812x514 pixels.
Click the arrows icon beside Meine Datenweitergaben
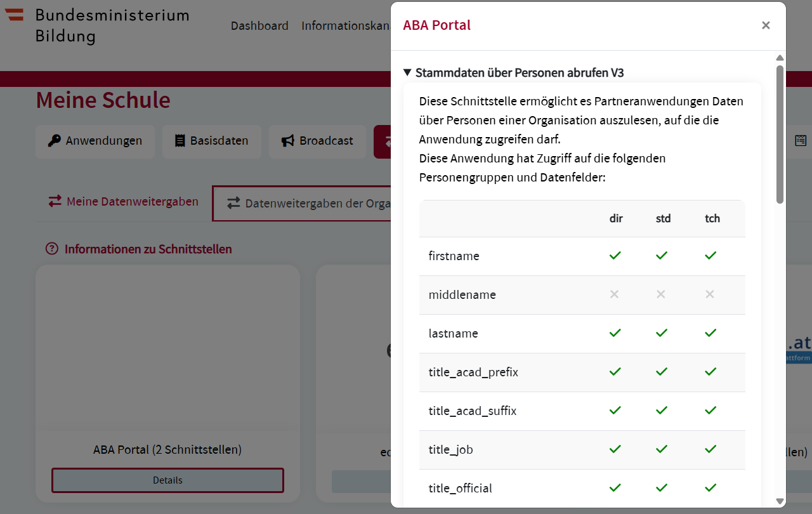pyautogui.click(x=55, y=201)
